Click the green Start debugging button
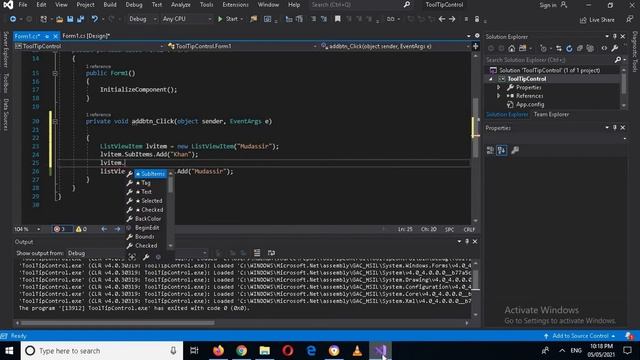 click(228, 19)
